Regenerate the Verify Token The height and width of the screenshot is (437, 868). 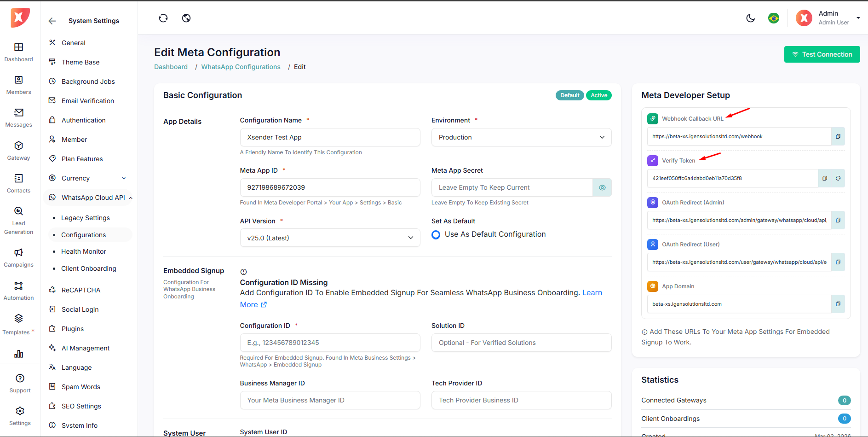(x=838, y=178)
